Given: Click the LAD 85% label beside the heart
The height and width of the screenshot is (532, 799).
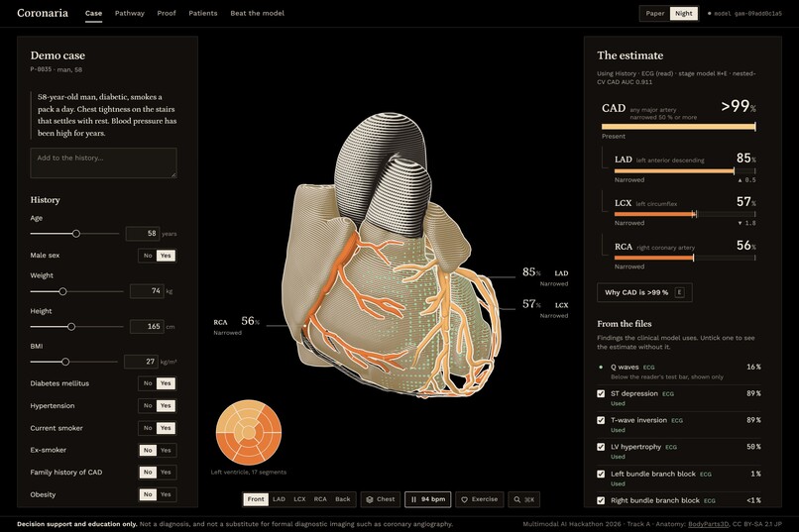Looking at the screenshot, I should tap(545, 276).
